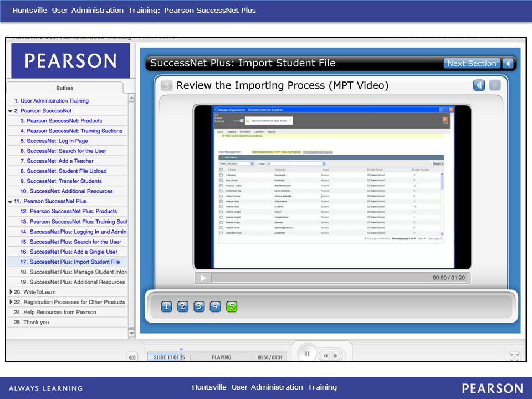This screenshot has height=399, width=532.
Task: Collapse the Pearson SuccessNet Plus section
Action: click(10, 202)
